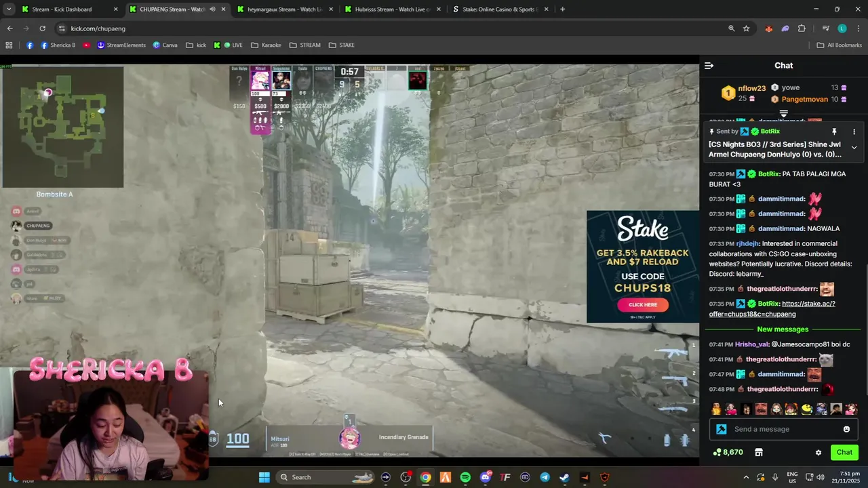Mute the CHUPAENG Stream tab audio

click(x=212, y=9)
